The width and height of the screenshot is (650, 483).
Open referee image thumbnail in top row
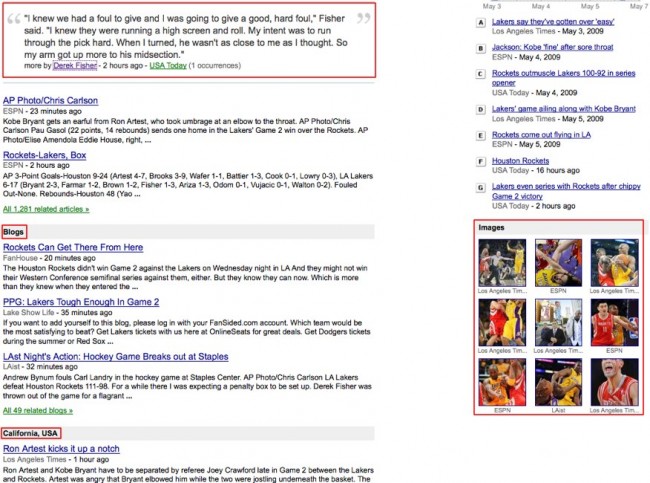502,263
